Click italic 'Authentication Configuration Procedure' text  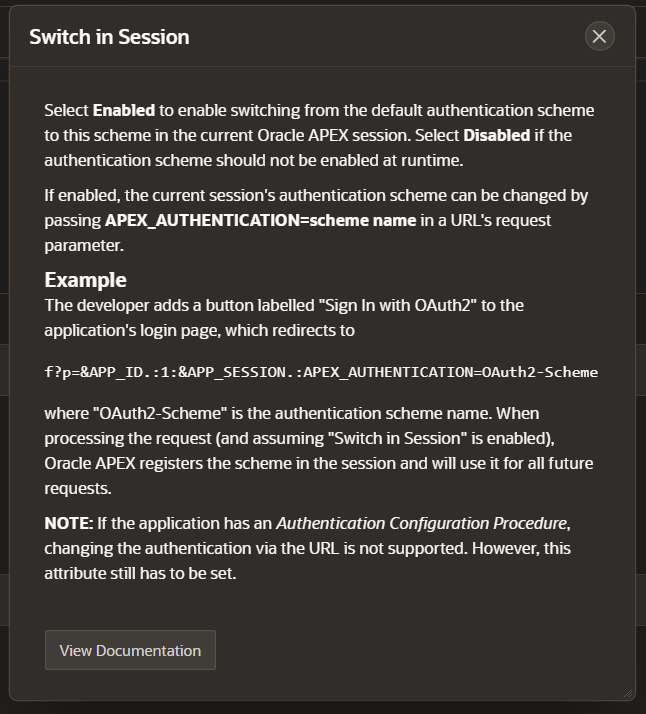[422, 523]
